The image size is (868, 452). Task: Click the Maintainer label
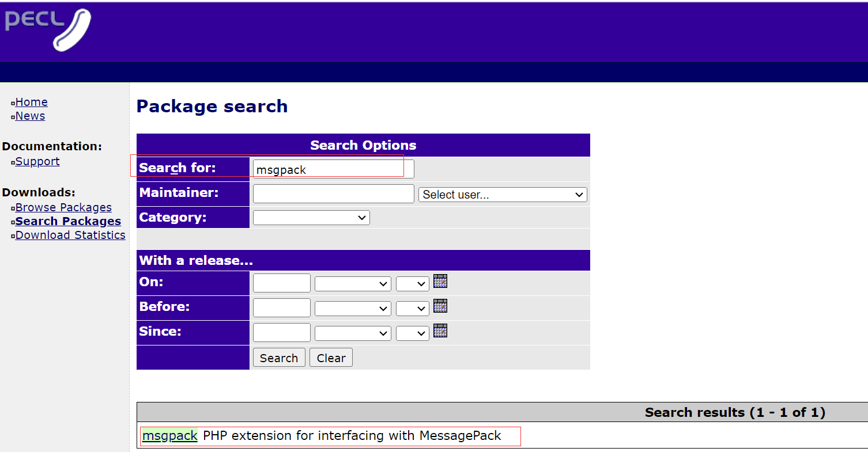(x=179, y=192)
